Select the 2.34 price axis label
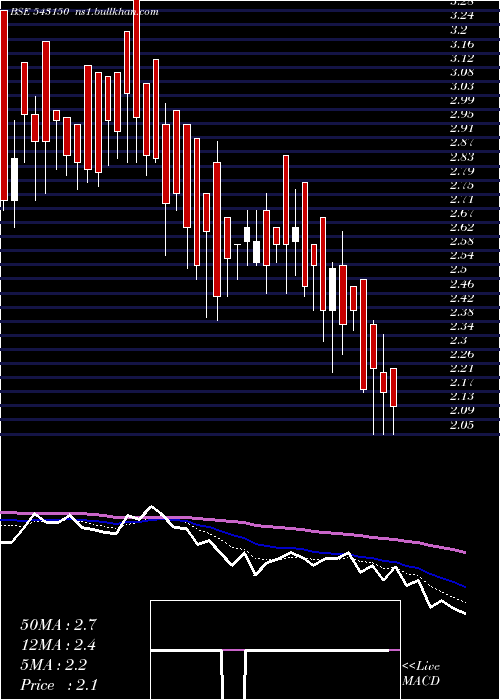Image resolution: width=500 pixels, height=700 pixels. click(462, 326)
